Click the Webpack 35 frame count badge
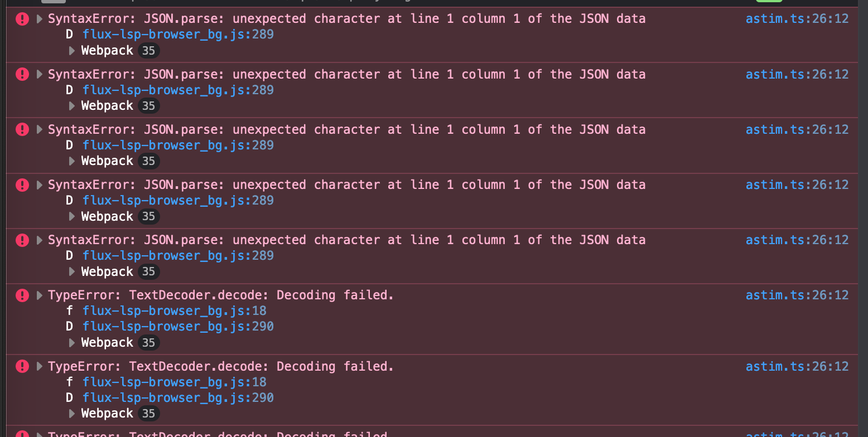The width and height of the screenshot is (868, 437). pos(149,50)
